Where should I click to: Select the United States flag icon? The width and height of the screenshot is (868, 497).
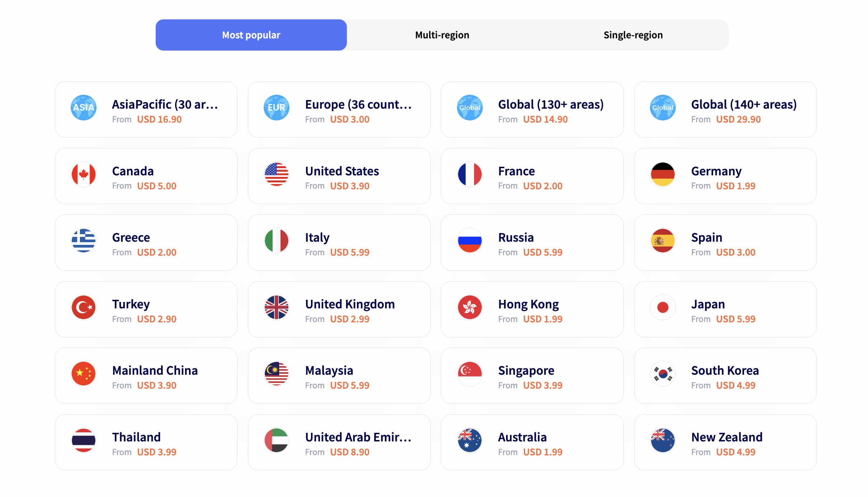277,174
